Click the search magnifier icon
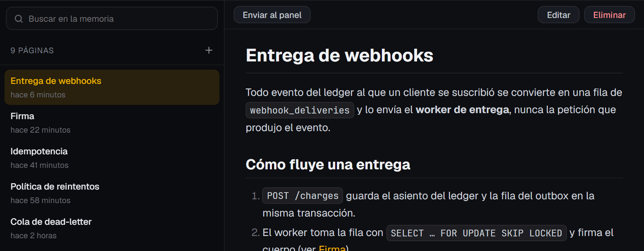 [19, 19]
